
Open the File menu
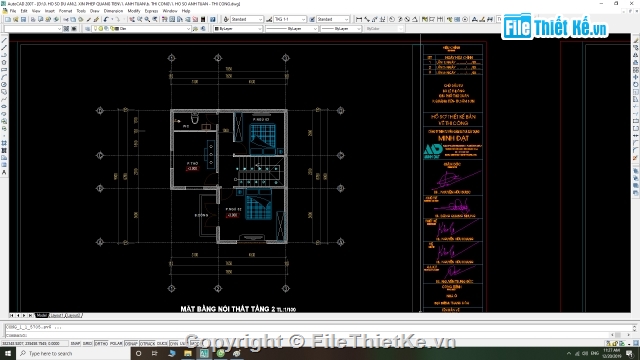tap(13, 11)
